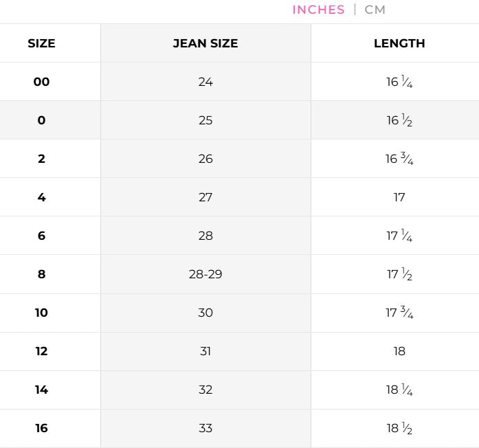Switch units to INCHES

[x=318, y=10]
